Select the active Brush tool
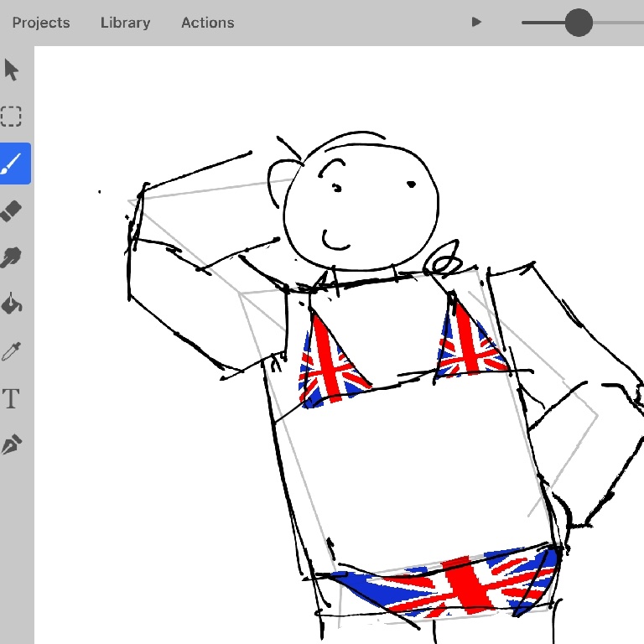 click(13, 164)
